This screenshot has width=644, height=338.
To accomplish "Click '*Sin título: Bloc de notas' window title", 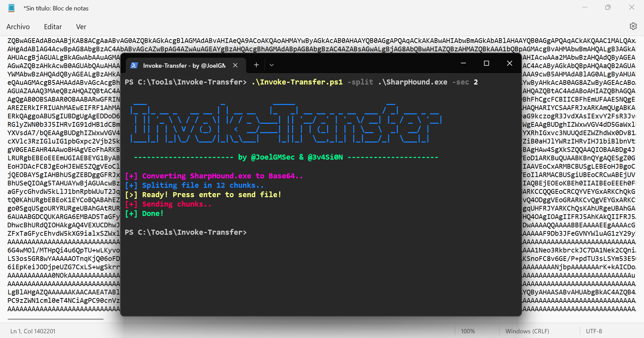I will [56, 8].
